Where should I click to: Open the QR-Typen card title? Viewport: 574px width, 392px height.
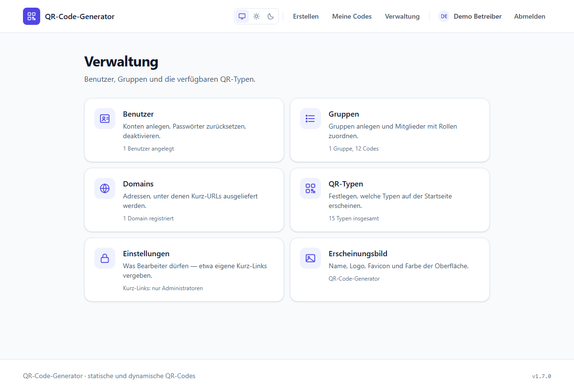[346, 184]
